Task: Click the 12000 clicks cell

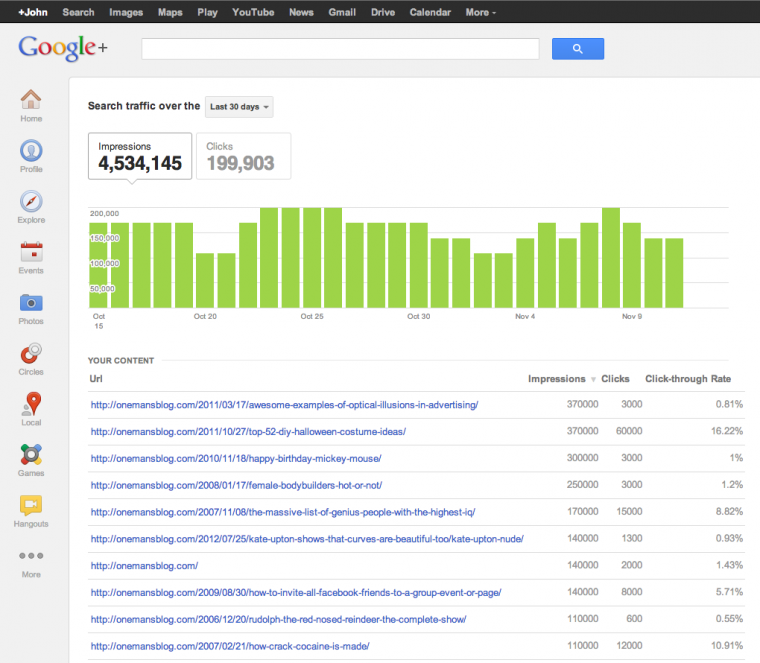Action: coord(629,646)
